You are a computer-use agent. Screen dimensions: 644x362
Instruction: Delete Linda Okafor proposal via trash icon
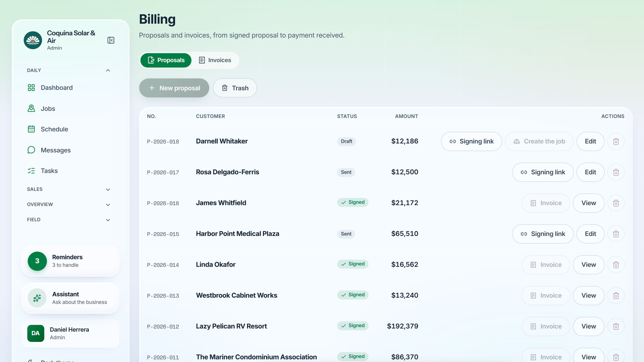click(616, 265)
